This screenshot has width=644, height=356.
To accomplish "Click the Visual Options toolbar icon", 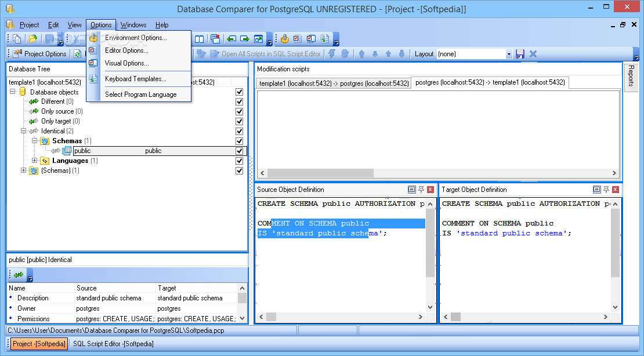I will point(312,39).
